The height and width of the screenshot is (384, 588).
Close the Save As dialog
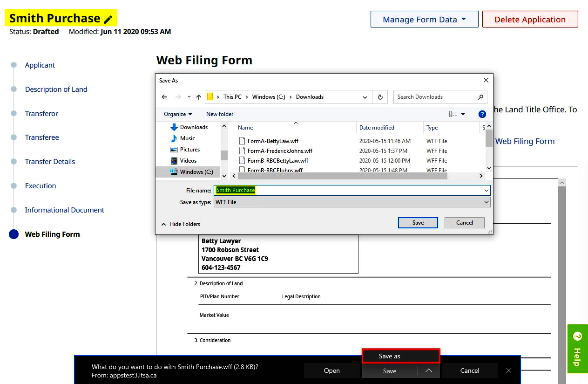pos(486,80)
